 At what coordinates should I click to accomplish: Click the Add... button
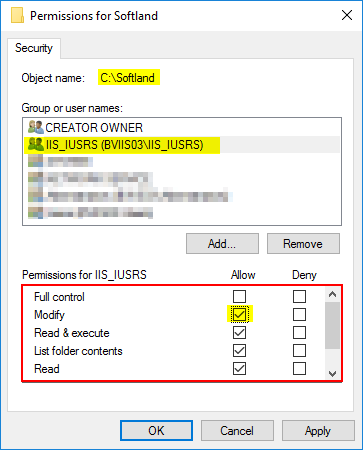222,244
